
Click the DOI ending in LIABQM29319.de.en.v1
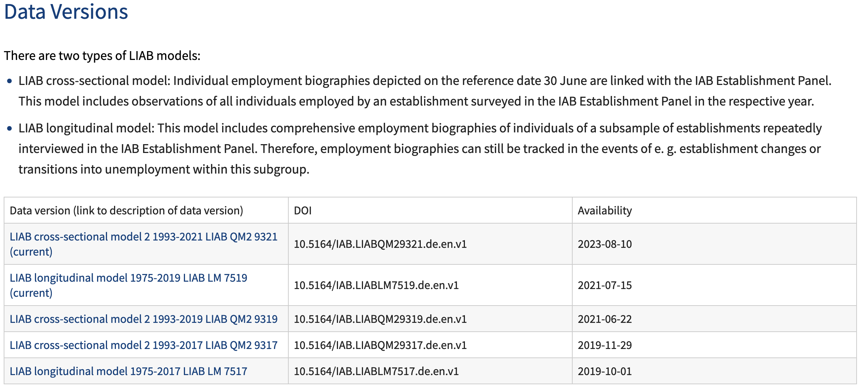point(380,319)
